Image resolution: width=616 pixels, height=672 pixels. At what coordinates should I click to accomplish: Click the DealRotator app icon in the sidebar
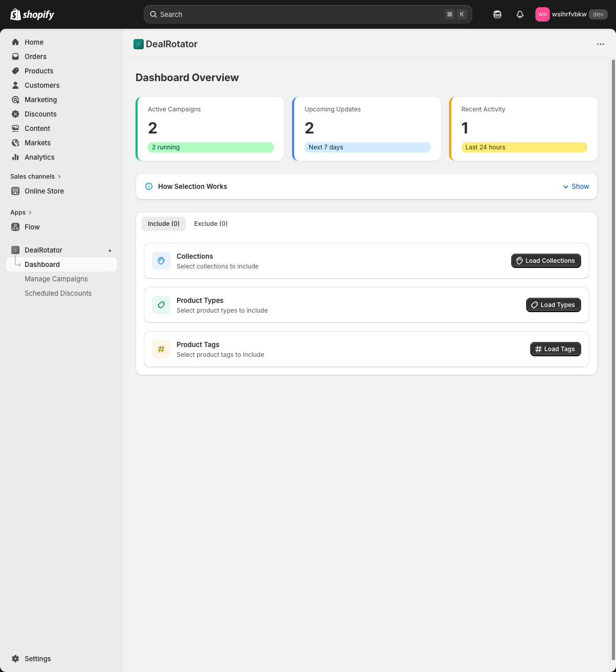point(15,250)
